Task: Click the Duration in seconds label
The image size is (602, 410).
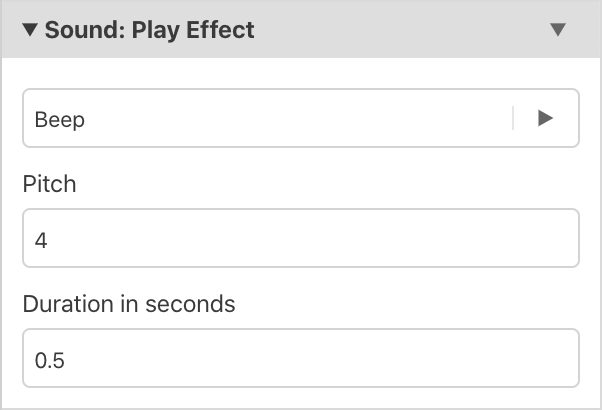Action: point(129,304)
